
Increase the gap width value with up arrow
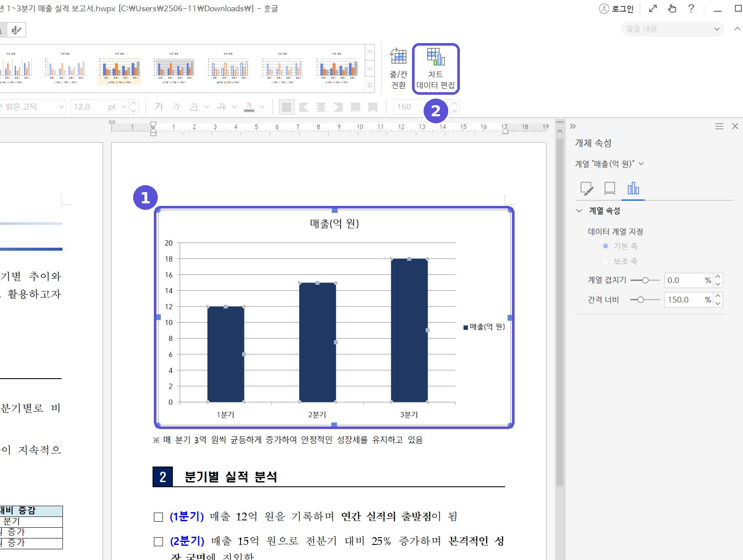[718, 296]
